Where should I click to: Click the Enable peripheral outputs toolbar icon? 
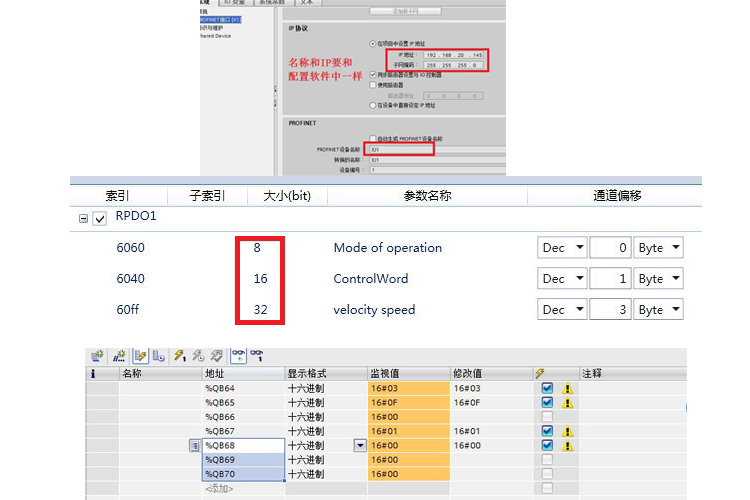coord(217,356)
